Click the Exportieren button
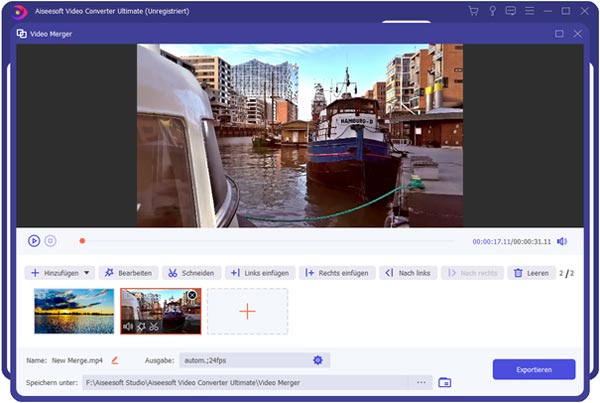 click(534, 369)
